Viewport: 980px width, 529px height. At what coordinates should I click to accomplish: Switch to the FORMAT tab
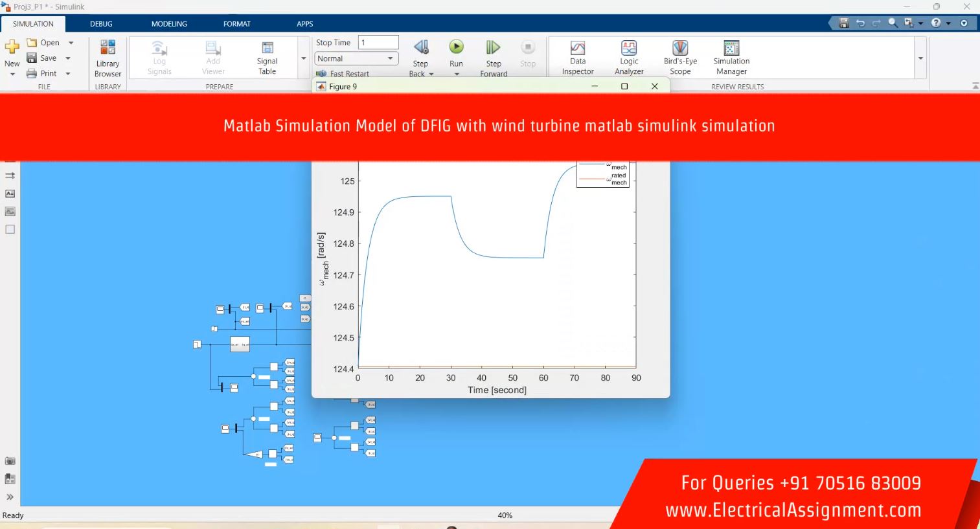236,24
